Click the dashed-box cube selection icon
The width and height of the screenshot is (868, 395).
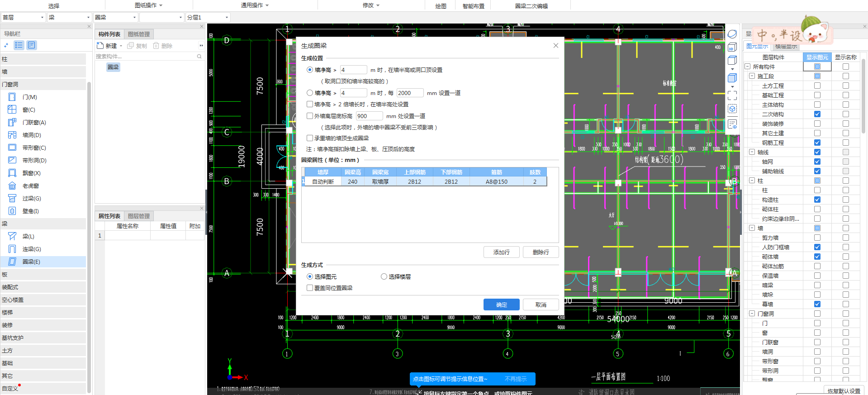tap(732, 109)
